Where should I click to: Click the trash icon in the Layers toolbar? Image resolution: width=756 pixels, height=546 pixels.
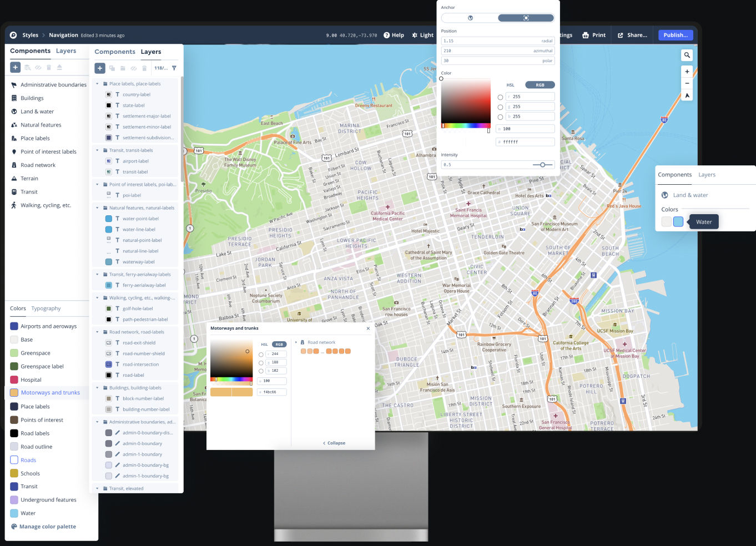[144, 68]
